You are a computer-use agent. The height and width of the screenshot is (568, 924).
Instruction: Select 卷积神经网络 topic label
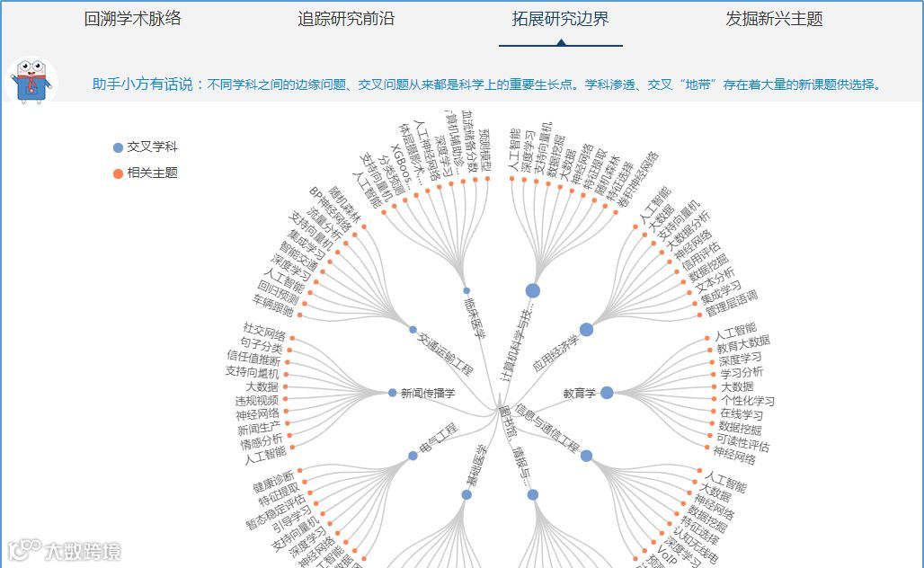(639, 180)
